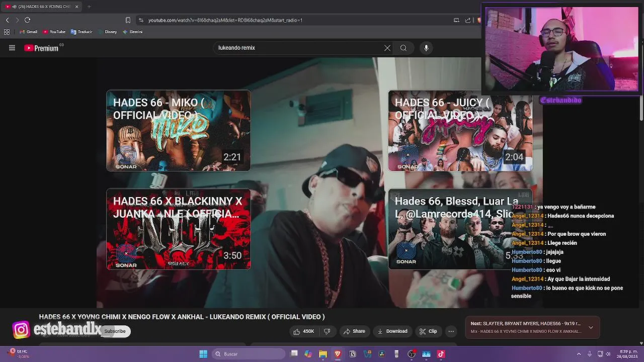Open the browser apps grid icon
The width and height of the screenshot is (644, 362).
(x=7, y=32)
